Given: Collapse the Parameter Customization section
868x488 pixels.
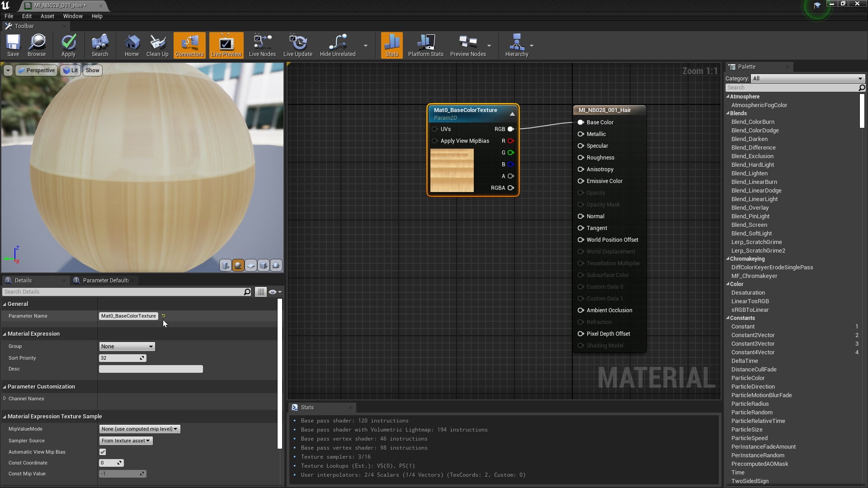Looking at the screenshot, I should (5, 387).
